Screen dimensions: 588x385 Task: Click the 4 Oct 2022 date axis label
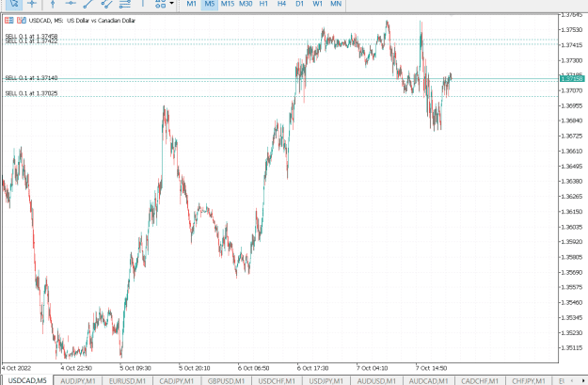coord(17,368)
